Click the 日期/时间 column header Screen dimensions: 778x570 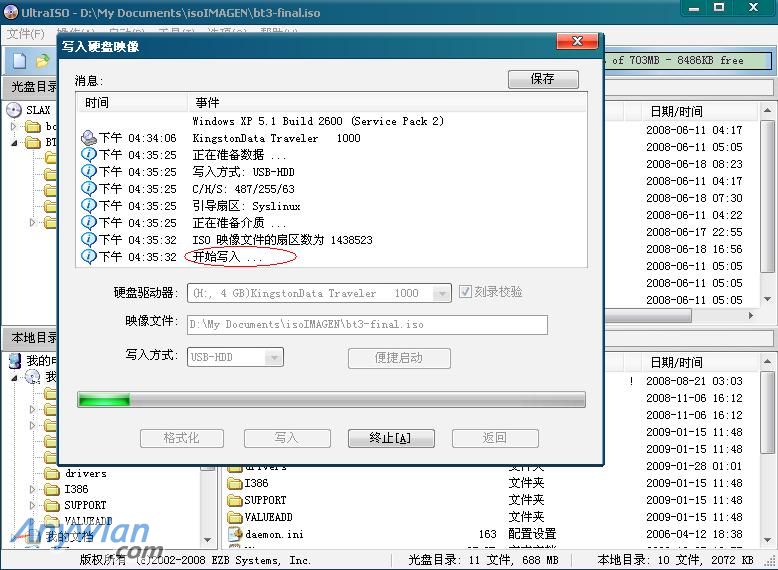tap(676, 111)
